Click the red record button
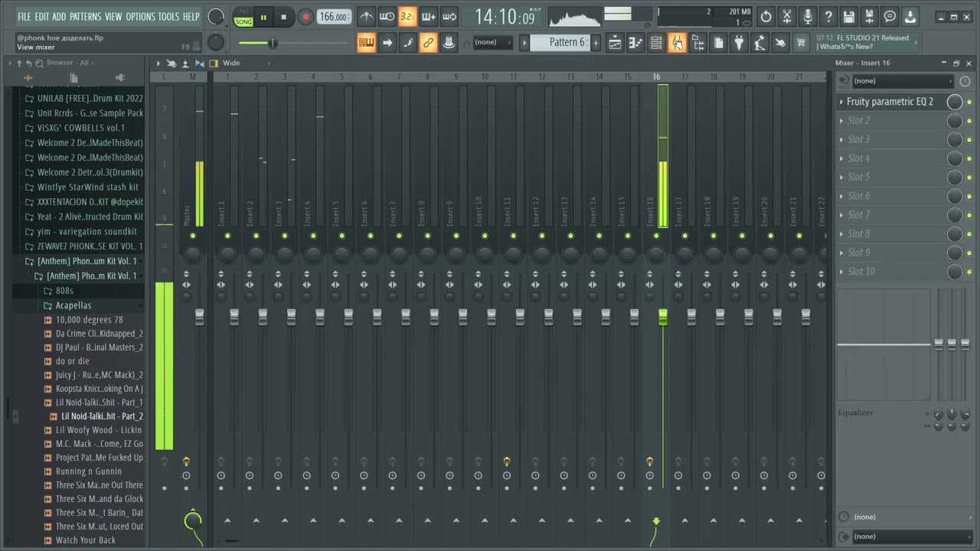Screen dimensions: 980x551 [x=305, y=17]
